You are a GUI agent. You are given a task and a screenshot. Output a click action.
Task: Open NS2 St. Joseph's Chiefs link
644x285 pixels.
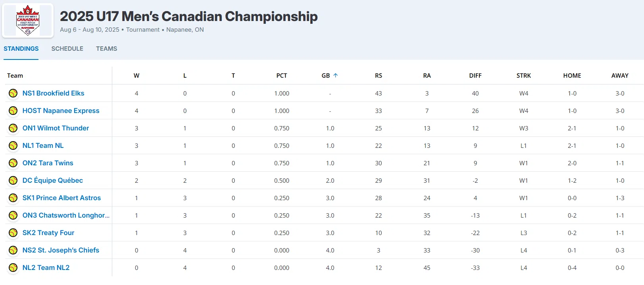[61, 250]
